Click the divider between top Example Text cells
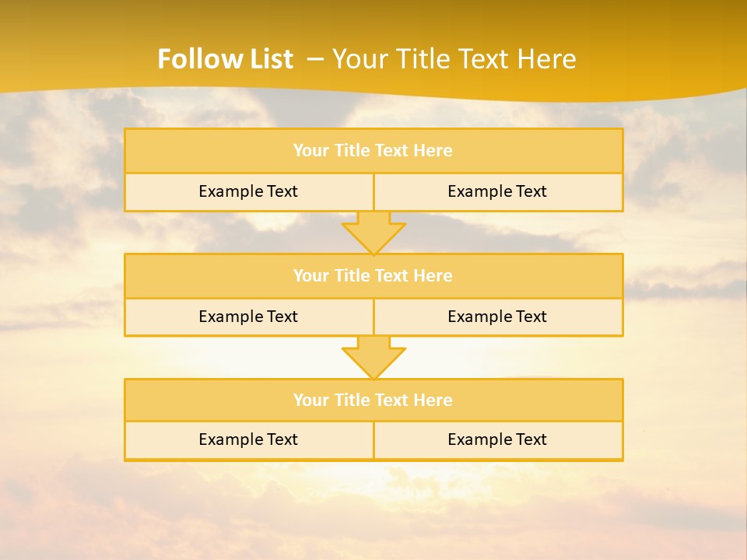Screen dimensions: 747x560 (x=373, y=191)
